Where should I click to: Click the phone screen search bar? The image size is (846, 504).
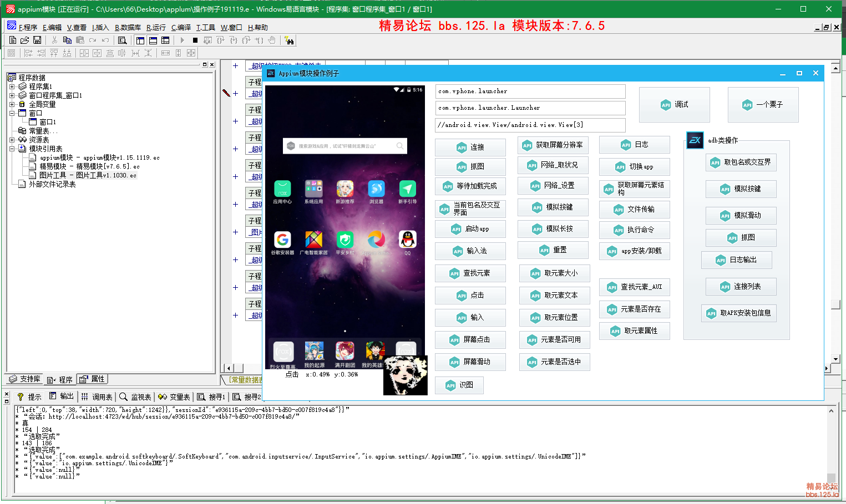click(345, 146)
